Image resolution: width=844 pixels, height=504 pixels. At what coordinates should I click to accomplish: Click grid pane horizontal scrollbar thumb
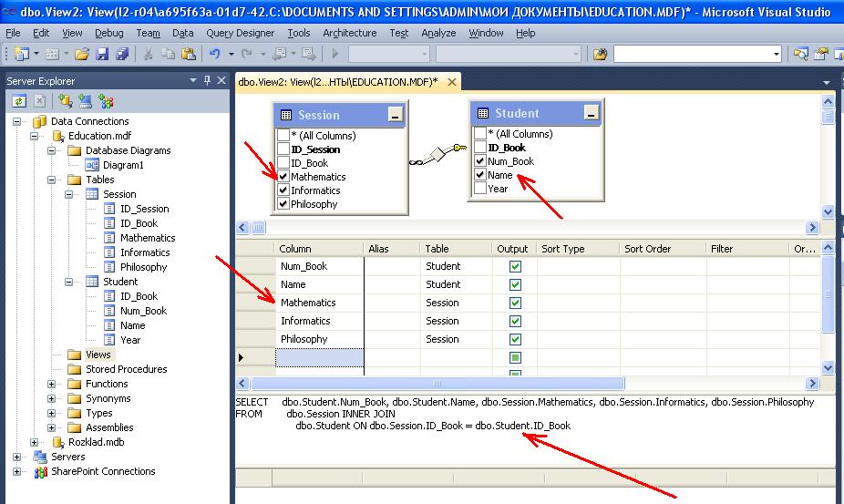(437, 384)
